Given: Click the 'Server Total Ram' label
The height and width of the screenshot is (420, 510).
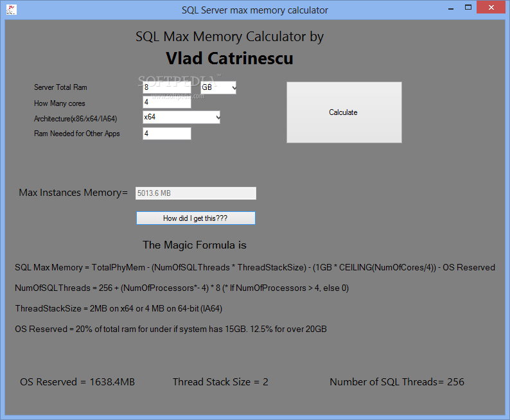Looking at the screenshot, I should (60, 87).
